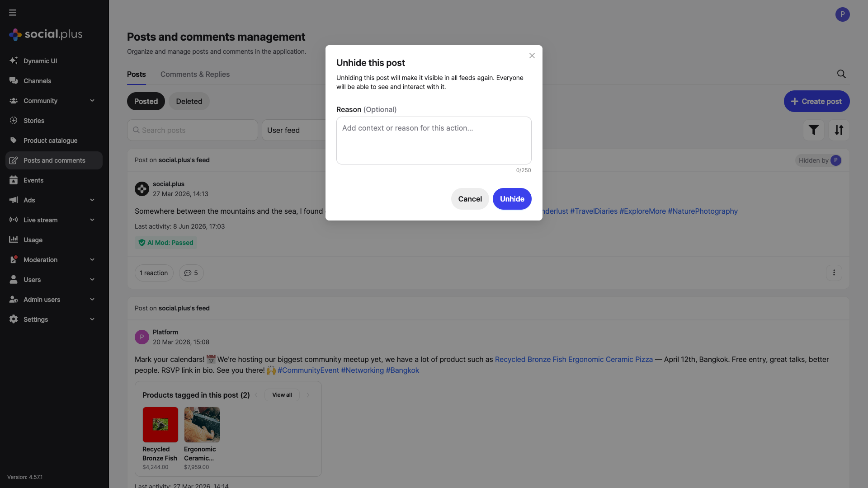Click the Ergonomic Ceramic product thumbnail
868x488 pixels.
(x=202, y=425)
